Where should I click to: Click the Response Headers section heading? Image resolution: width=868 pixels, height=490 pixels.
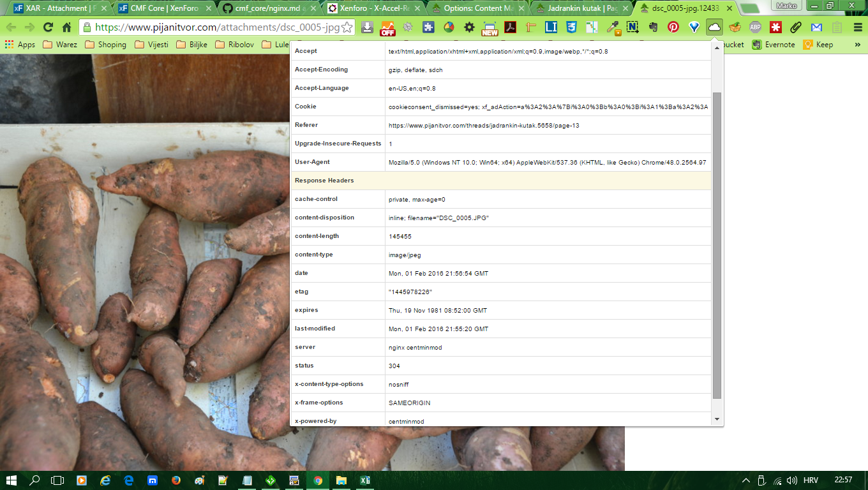point(324,181)
